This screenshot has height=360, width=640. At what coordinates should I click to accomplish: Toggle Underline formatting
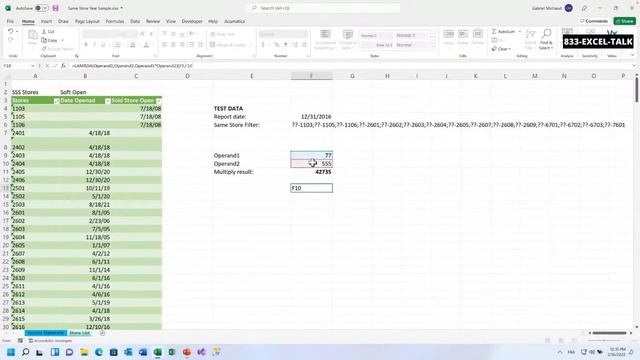click(x=103, y=44)
